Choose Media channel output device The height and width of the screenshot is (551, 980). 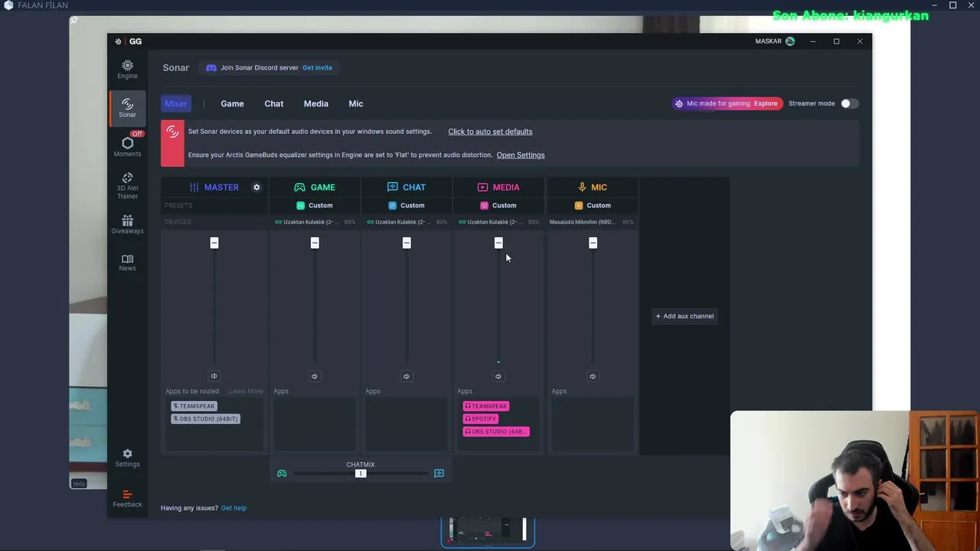click(x=498, y=222)
